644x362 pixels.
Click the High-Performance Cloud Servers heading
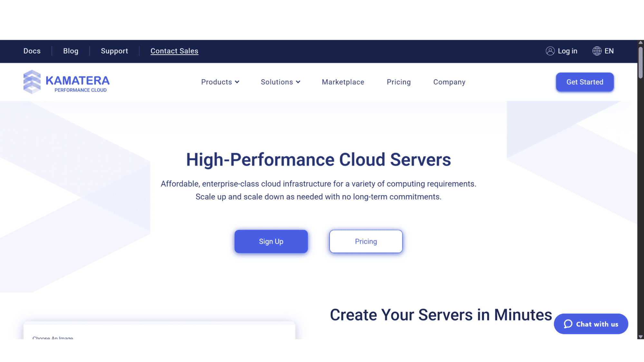coord(318,160)
